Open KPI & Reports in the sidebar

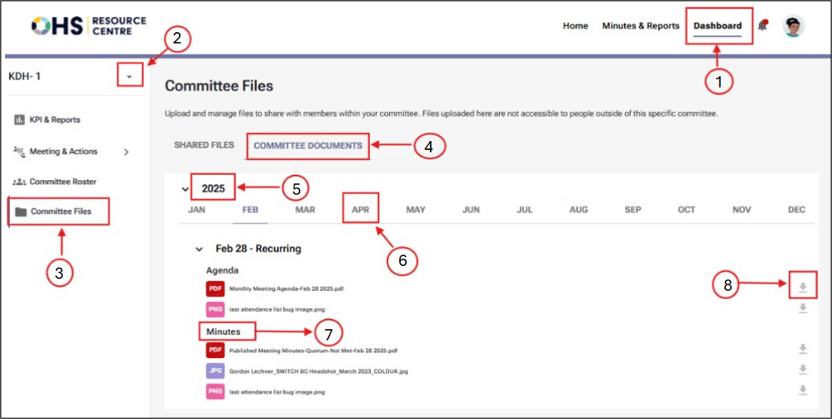[x=55, y=120]
